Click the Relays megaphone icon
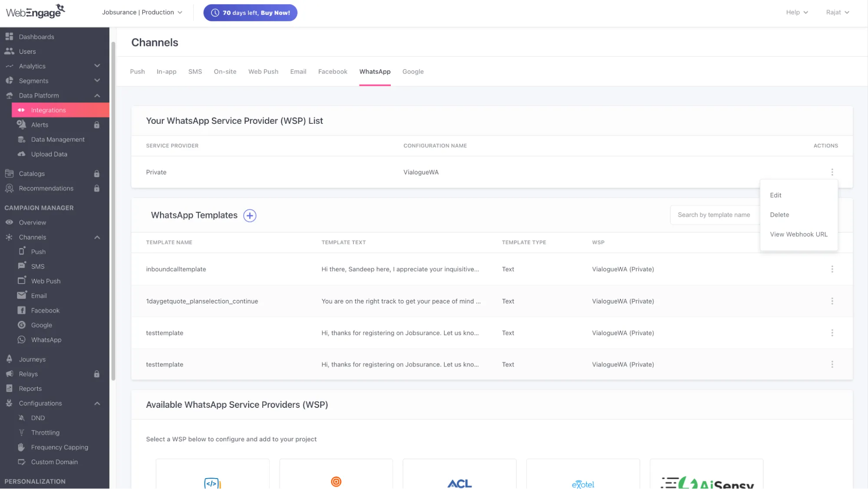Image resolution: width=868 pixels, height=489 pixels. (x=9, y=374)
